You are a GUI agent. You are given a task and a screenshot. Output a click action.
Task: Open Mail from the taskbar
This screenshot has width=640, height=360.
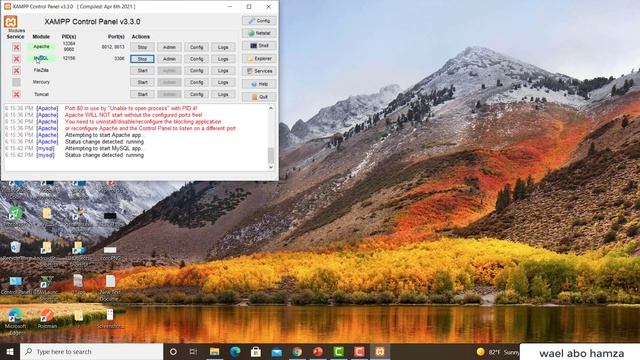(277, 351)
